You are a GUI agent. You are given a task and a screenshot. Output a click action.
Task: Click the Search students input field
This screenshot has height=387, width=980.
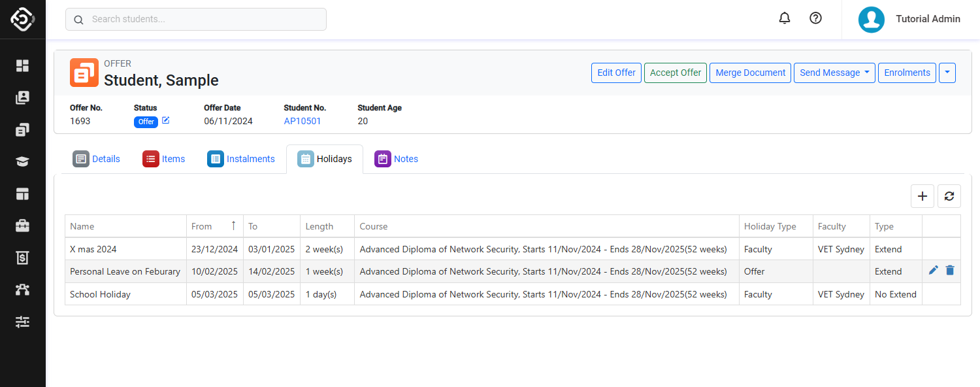(x=196, y=20)
